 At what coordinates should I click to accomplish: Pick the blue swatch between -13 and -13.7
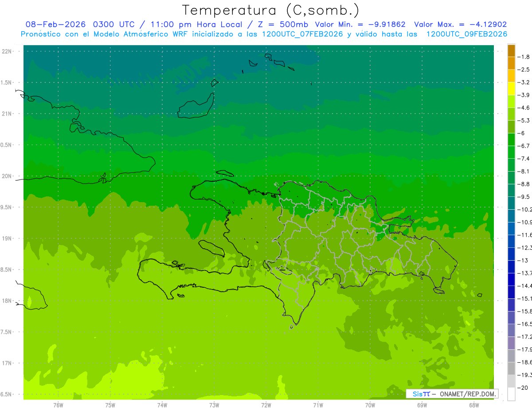point(511,267)
